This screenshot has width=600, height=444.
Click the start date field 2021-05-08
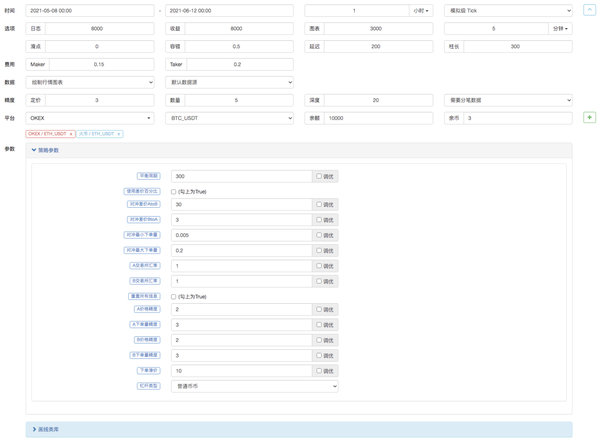pyautogui.click(x=90, y=11)
